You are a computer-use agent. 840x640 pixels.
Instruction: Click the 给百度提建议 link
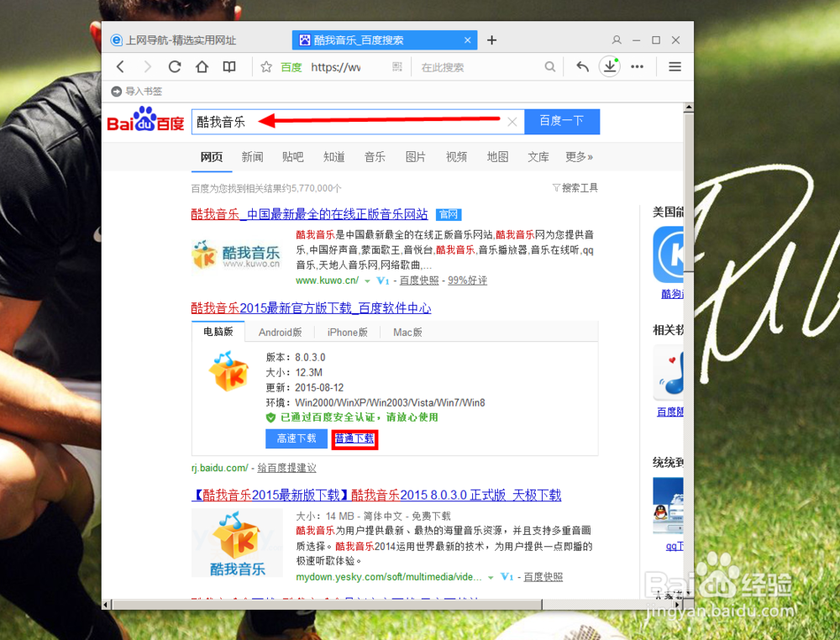[x=286, y=468]
